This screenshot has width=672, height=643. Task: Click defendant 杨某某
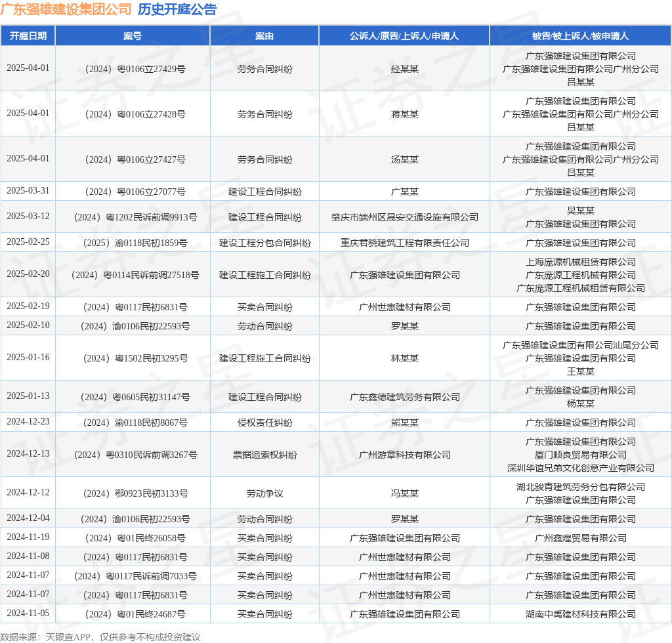click(581, 404)
